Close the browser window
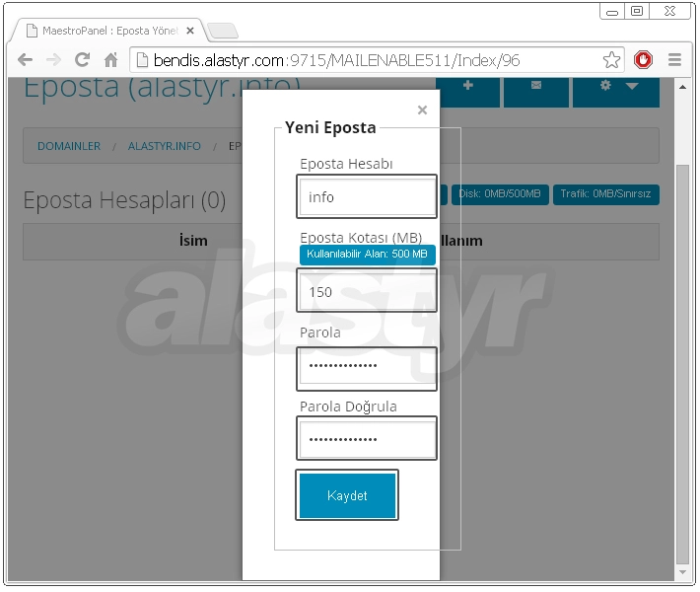Image resolution: width=700 pixels, height=592 pixels. pyautogui.click(x=670, y=11)
